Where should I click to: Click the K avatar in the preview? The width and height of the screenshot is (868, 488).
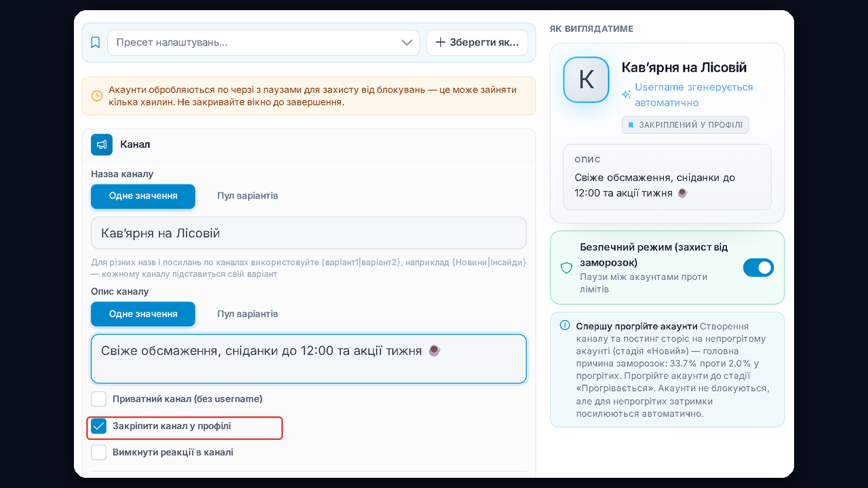587,79
